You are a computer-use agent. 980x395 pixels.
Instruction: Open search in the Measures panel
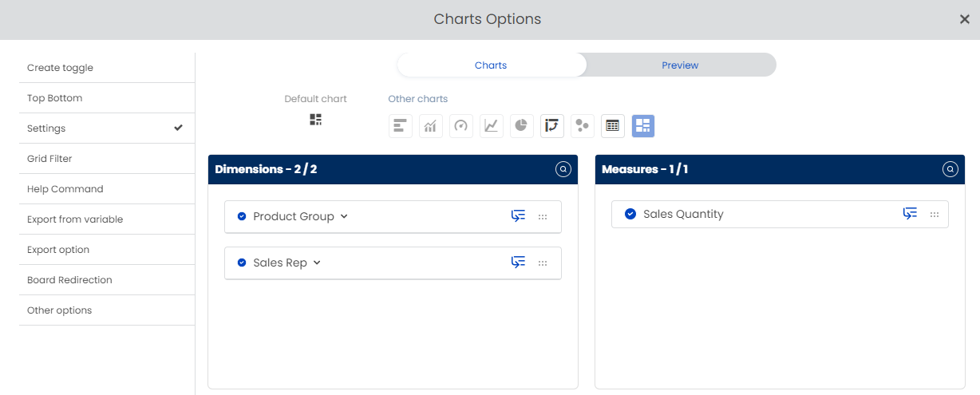pyautogui.click(x=950, y=169)
